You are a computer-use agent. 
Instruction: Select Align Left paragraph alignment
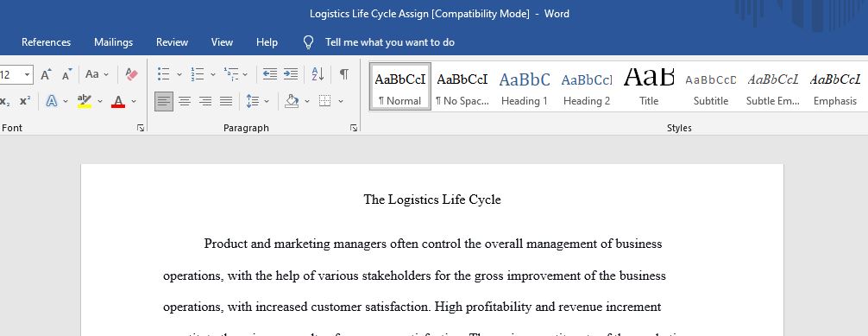pyautogui.click(x=164, y=101)
